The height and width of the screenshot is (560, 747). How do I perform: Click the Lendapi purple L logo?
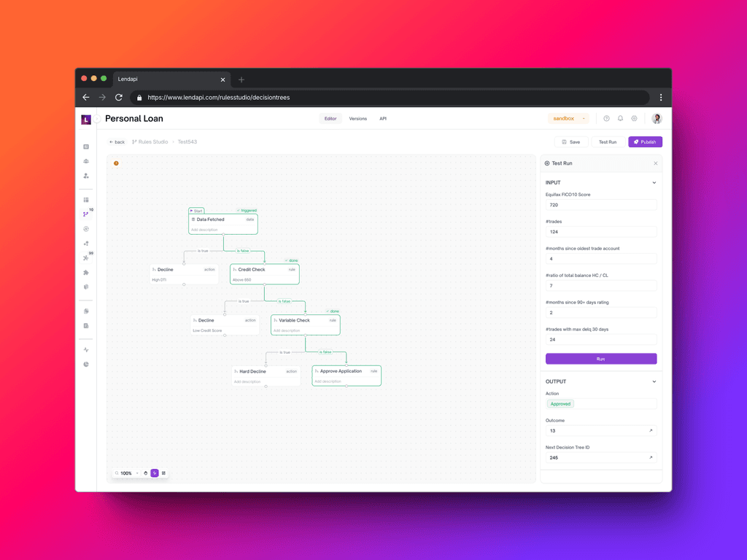pos(86,120)
